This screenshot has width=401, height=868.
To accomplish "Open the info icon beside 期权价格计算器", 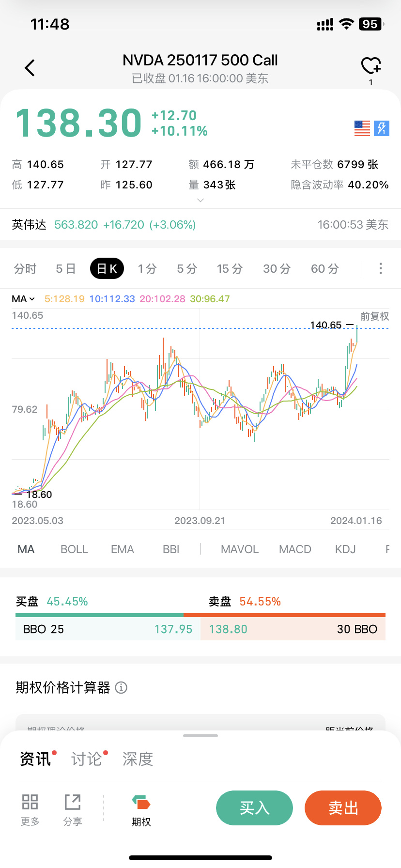I will click(x=121, y=688).
